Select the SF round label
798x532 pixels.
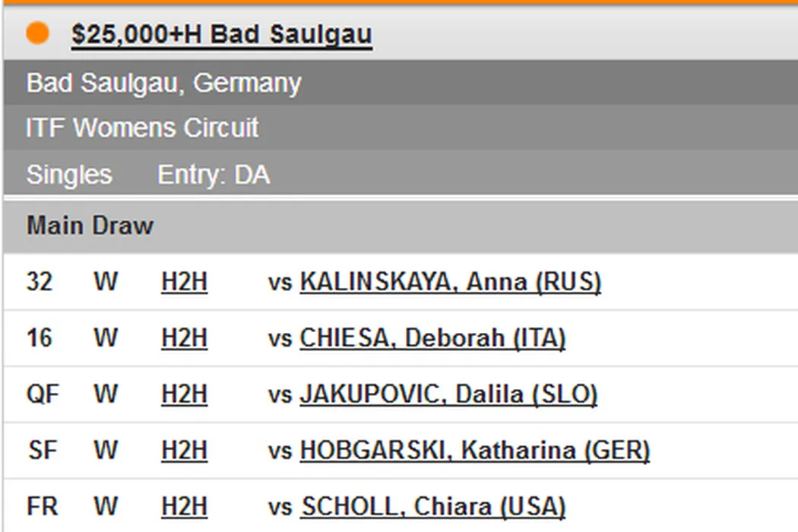point(43,451)
